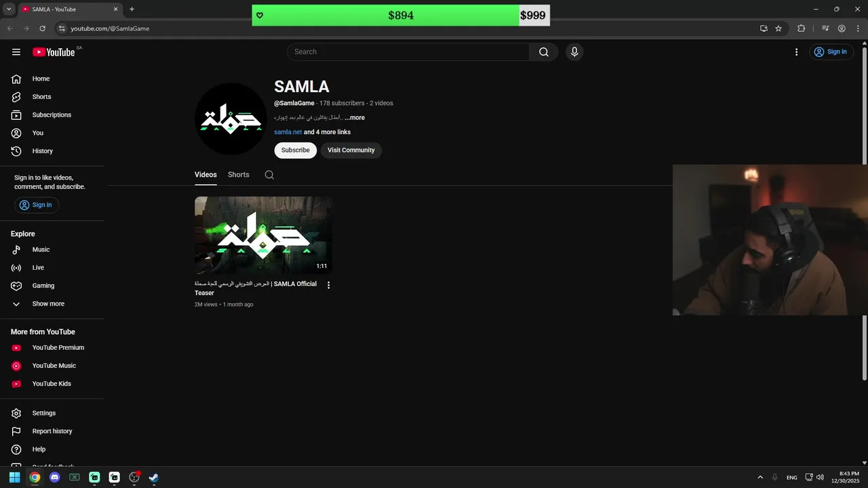Expand channel description with ...more

click(355, 118)
